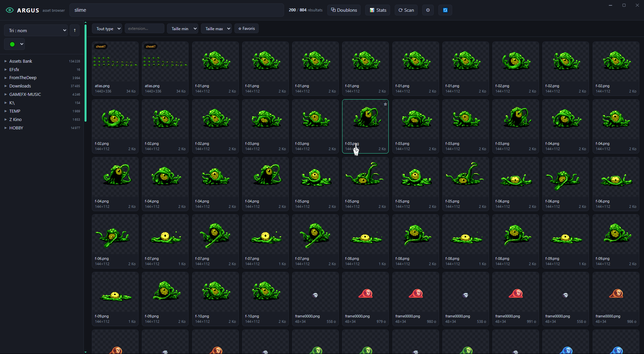Select the Downloads folder name
The width and height of the screenshot is (644, 354).
pyautogui.click(x=20, y=86)
